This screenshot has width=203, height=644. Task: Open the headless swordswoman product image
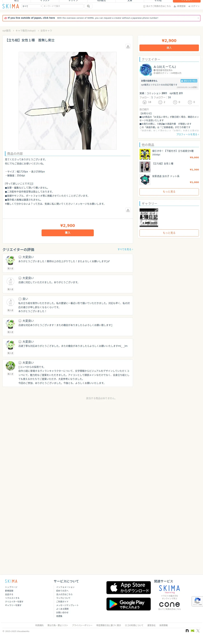click(x=68, y=100)
